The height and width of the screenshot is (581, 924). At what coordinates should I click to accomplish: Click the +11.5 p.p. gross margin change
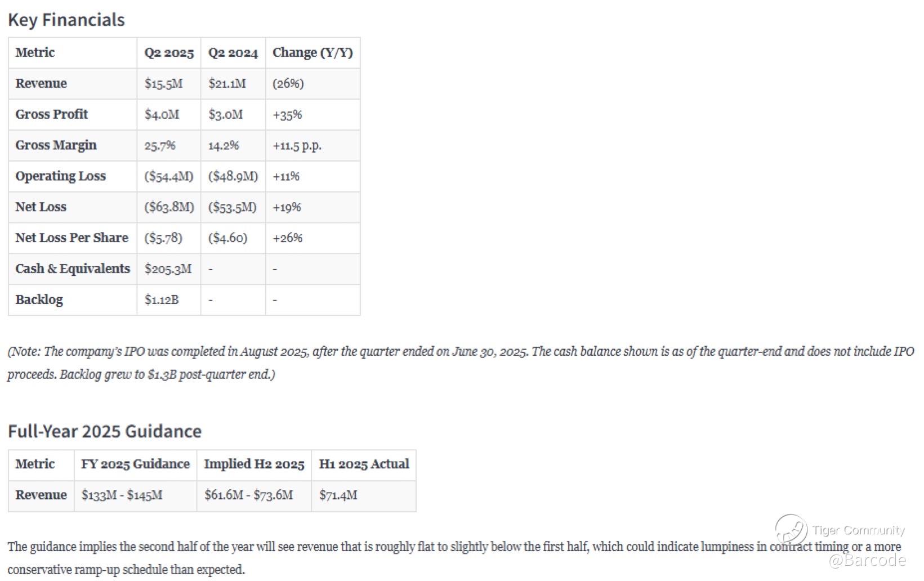click(x=297, y=146)
